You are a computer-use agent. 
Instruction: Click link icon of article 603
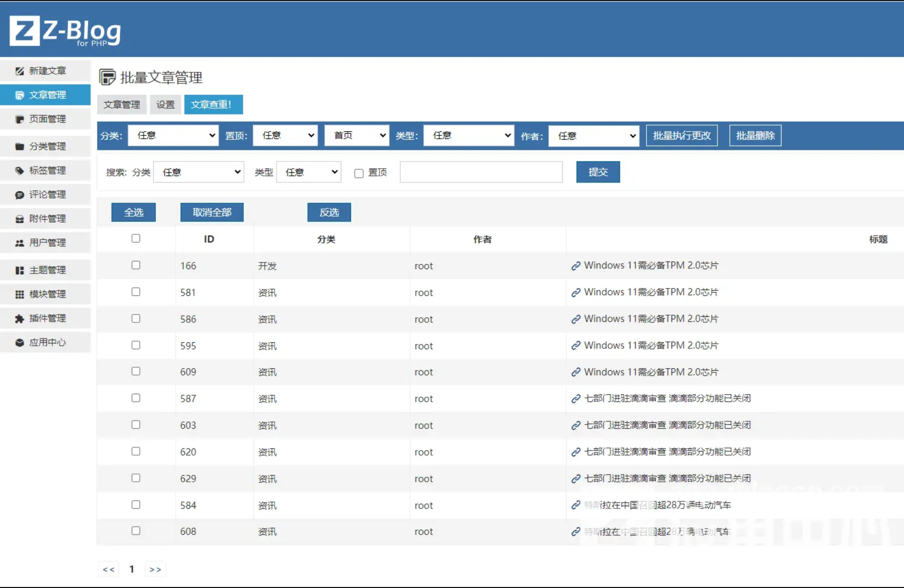[x=576, y=426]
